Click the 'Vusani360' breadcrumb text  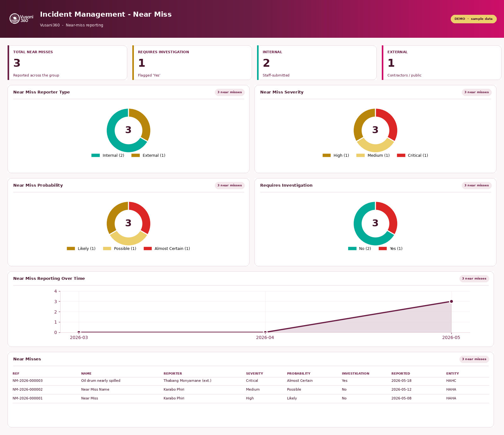coord(50,25)
